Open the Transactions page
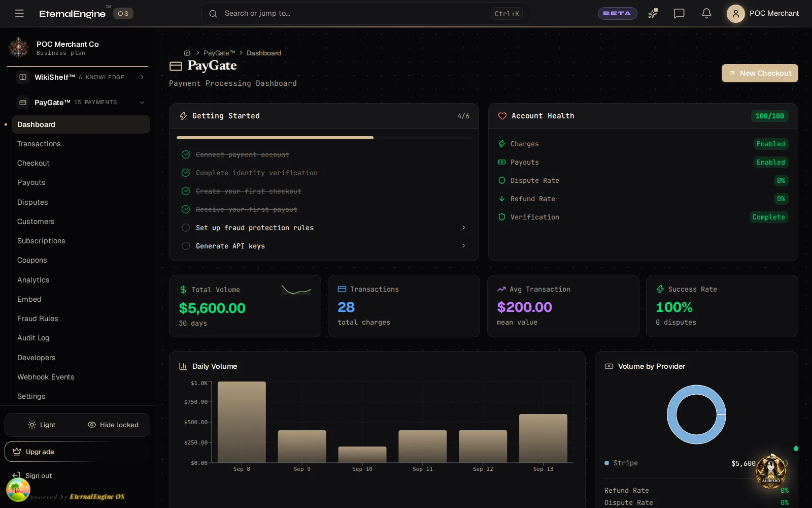This screenshot has height=508, width=812. pyautogui.click(x=81, y=144)
